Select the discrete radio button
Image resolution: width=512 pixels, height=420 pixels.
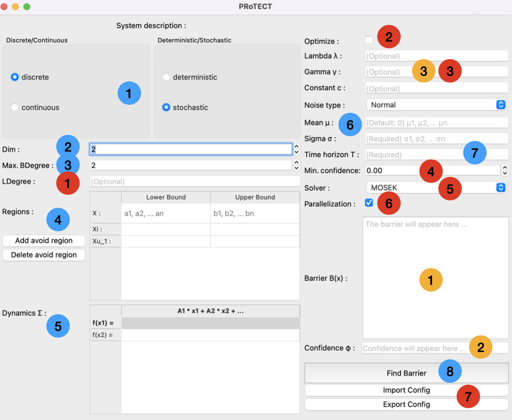tap(15, 77)
